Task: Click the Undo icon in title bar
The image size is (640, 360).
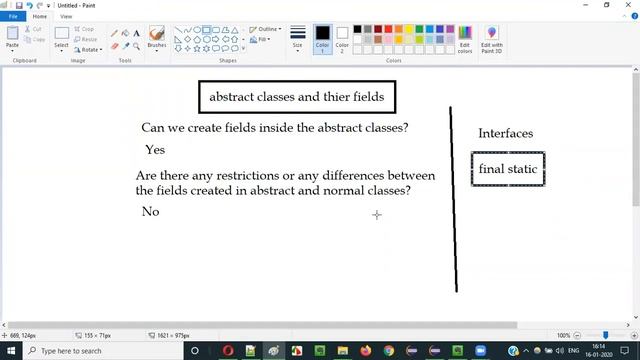Action: point(29,5)
